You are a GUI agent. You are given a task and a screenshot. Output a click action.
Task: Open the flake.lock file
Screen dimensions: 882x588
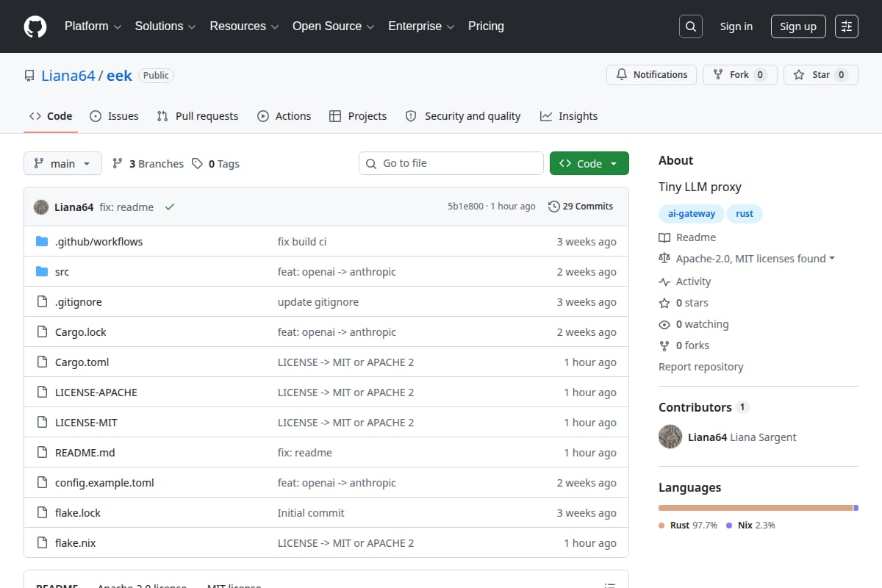[x=78, y=513]
